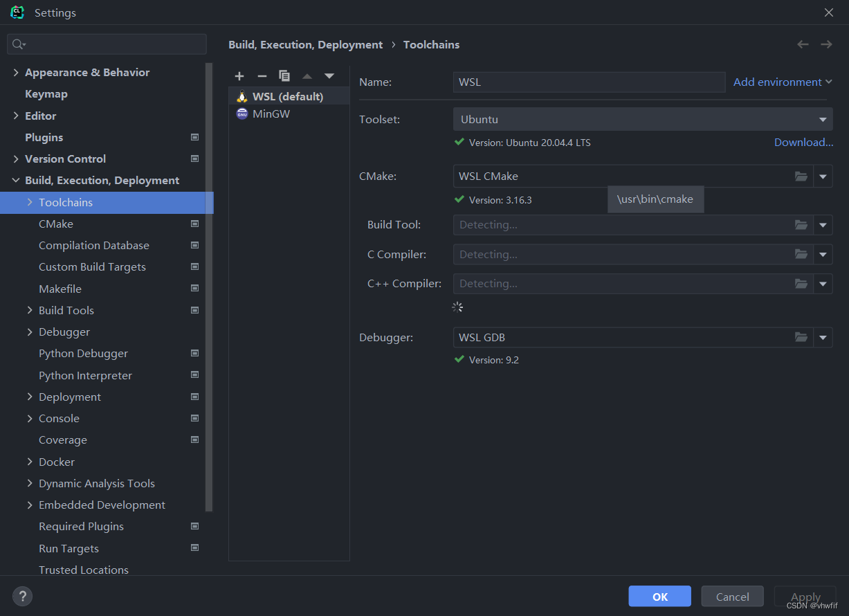Open help with question mark icon
849x616 pixels.
pyautogui.click(x=22, y=596)
